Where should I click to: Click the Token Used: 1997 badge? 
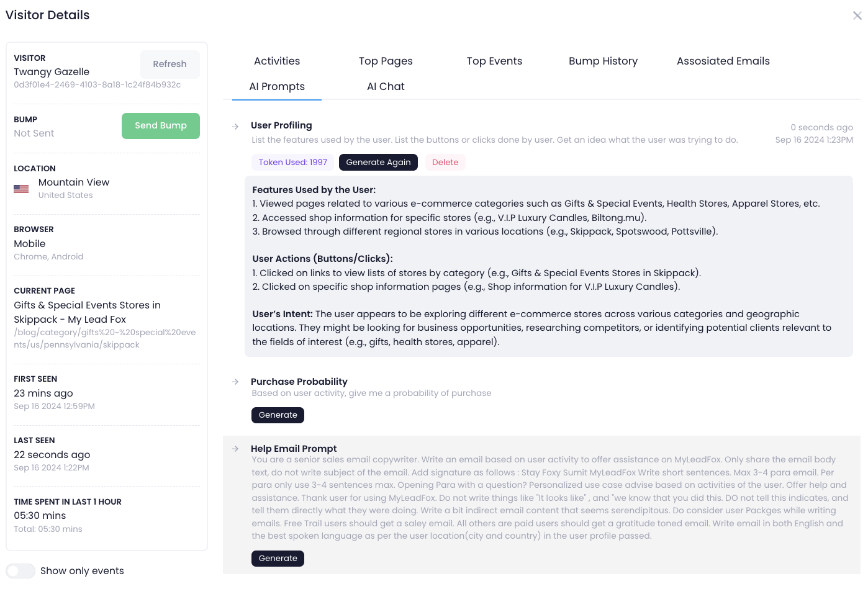292,162
